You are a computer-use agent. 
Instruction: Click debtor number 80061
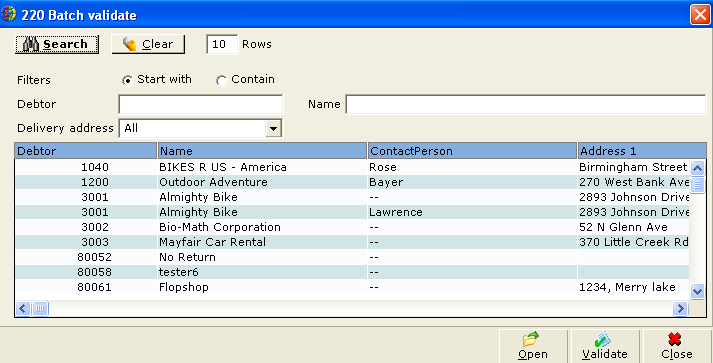pos(95,287)
